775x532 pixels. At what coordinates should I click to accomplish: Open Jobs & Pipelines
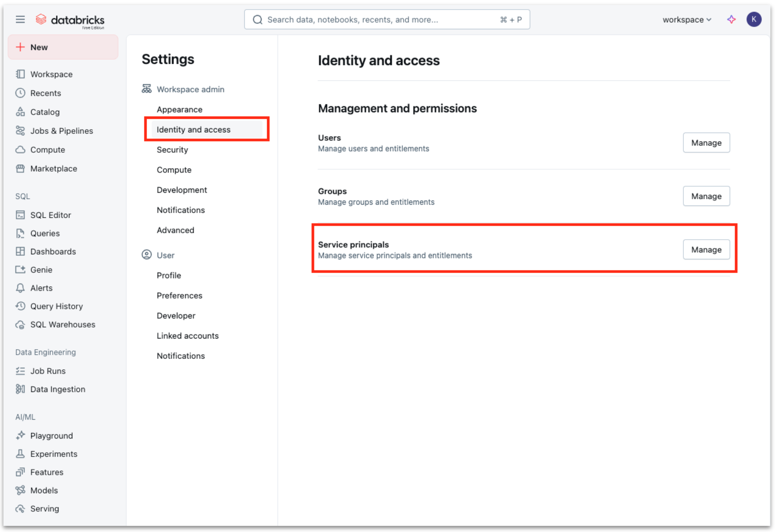(62, 131)
